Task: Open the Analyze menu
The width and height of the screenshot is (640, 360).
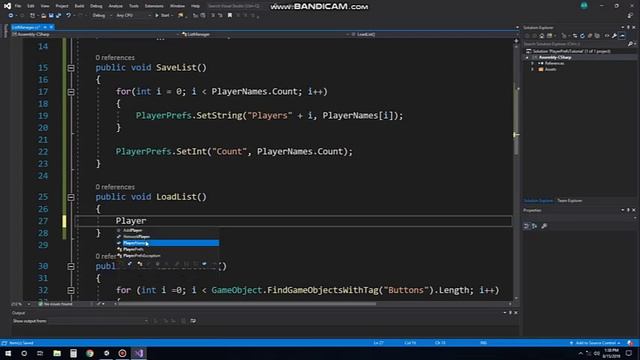Action: pos(116,6)
